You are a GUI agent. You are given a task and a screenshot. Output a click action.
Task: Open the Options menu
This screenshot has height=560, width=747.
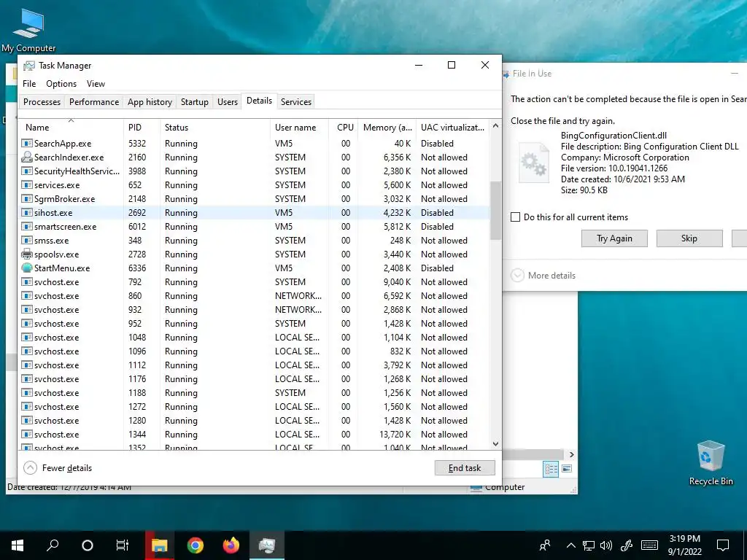(61, 84)
